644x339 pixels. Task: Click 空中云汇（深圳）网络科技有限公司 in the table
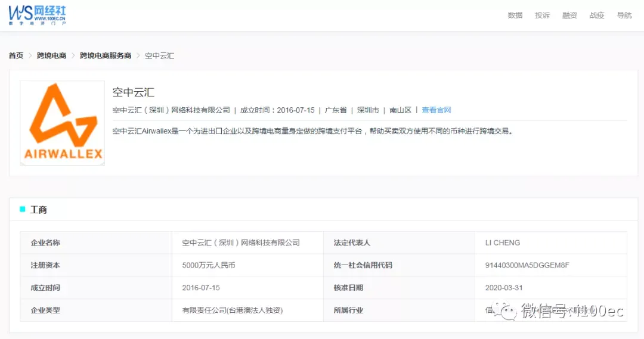coord(241,242)
